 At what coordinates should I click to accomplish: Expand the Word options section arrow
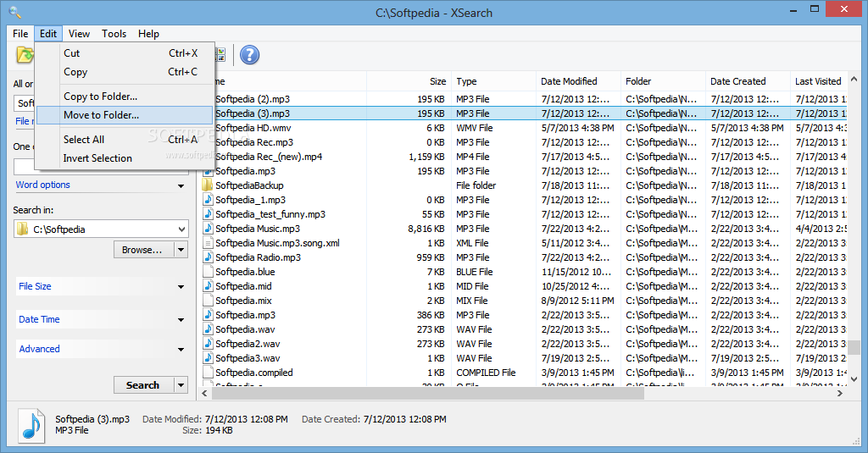[x=181, y=185]
